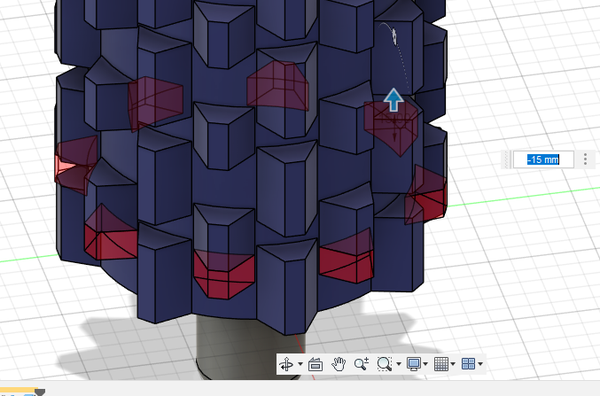The image size is (600, 396).
Task: Expand the Display Settings dropdown arrow
Action: click(x=426, y=364)
